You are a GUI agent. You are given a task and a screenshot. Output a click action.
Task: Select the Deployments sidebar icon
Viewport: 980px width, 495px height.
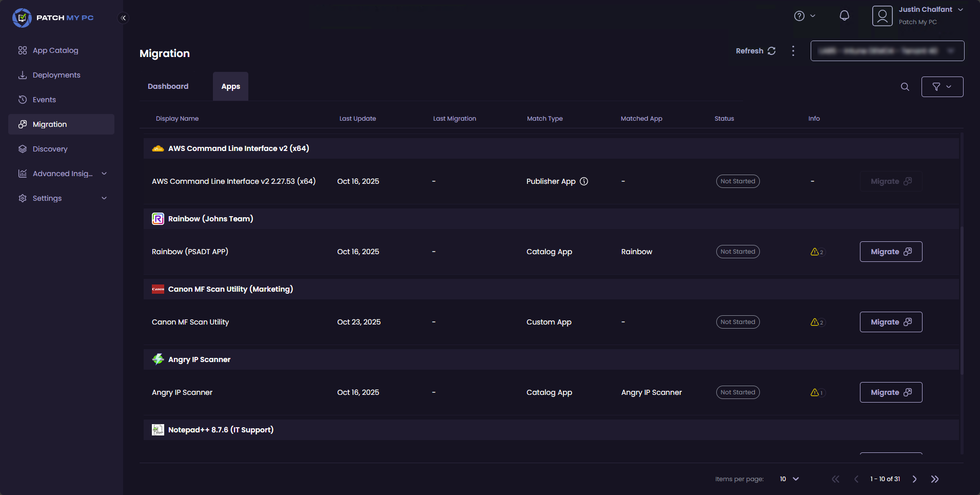click(56, 74)
